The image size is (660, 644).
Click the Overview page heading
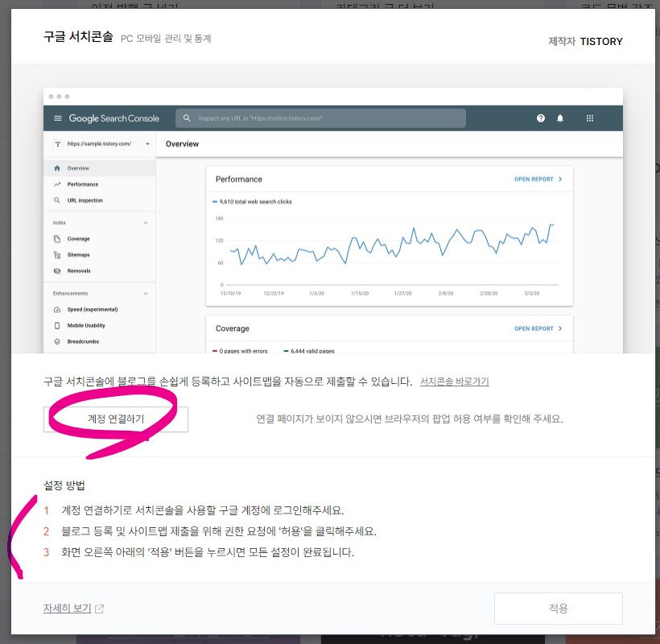[x=182, y=144]
